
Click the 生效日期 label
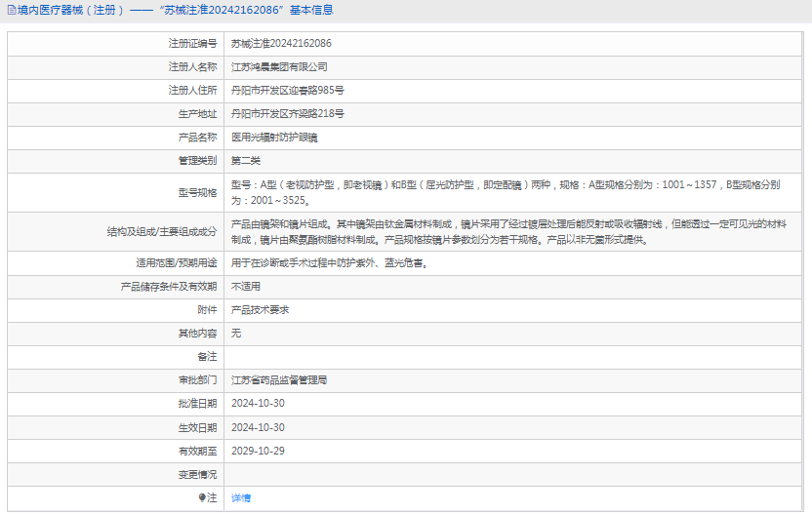(197, 427)
